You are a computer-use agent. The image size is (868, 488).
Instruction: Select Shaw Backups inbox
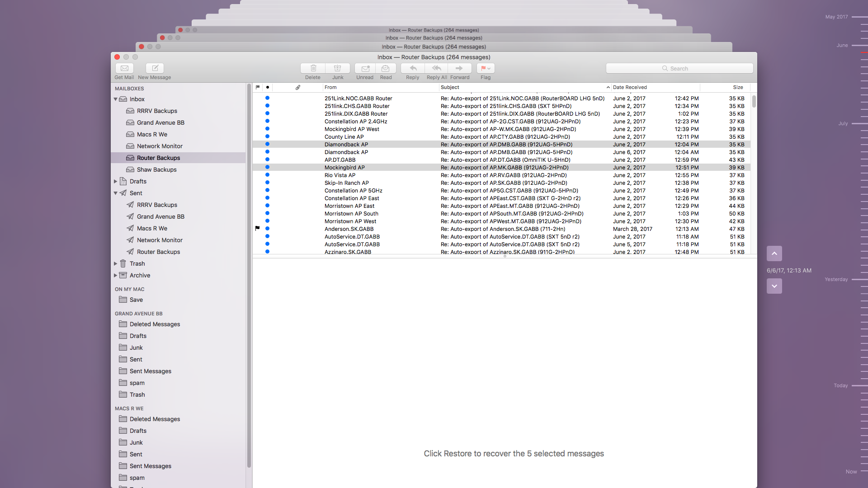click(178, 169)
